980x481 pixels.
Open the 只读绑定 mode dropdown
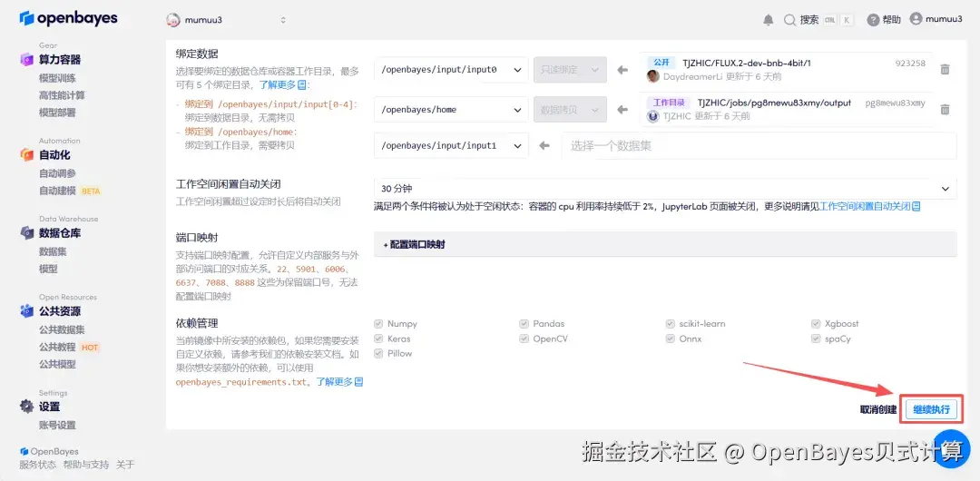click(x=570, y=70)
